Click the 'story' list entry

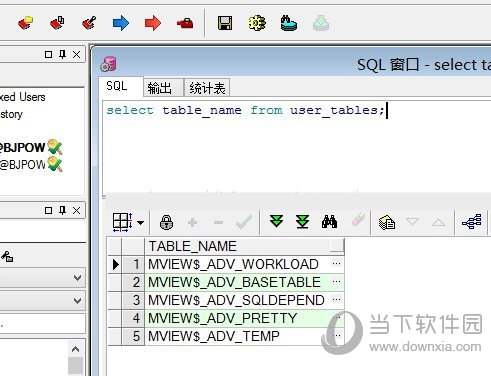11,114
